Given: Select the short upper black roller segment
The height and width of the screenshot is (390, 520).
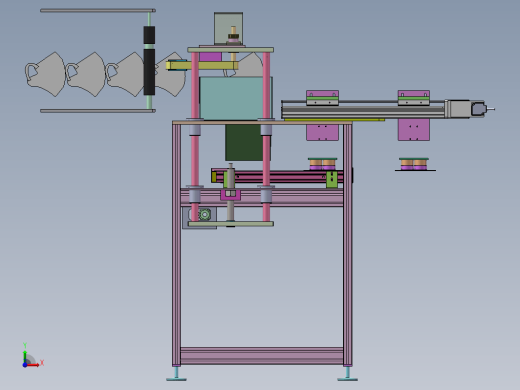Looking at the screenshot, I should click(149, 35).
